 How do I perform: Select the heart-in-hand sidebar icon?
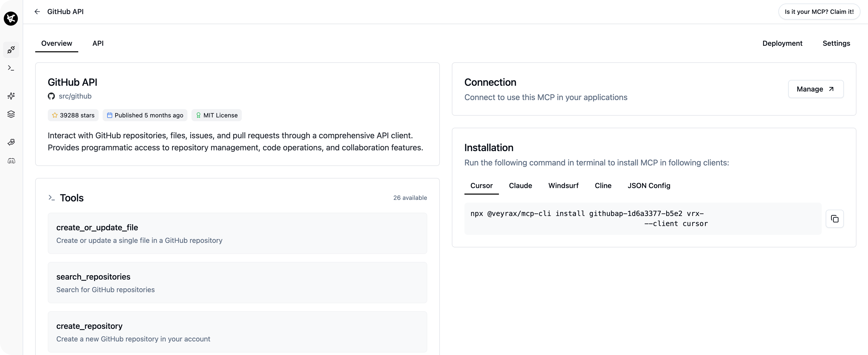click(x=11, y=142)
